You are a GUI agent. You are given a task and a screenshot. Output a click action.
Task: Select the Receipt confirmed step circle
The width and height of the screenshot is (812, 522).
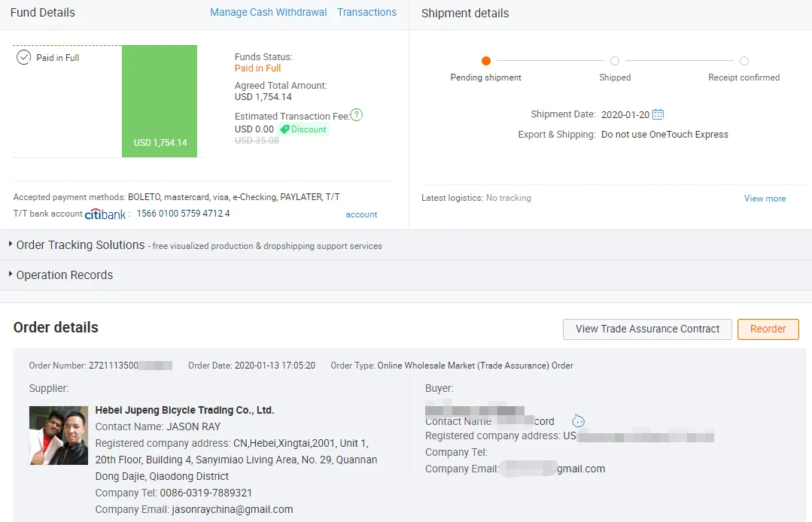point(744,61)
